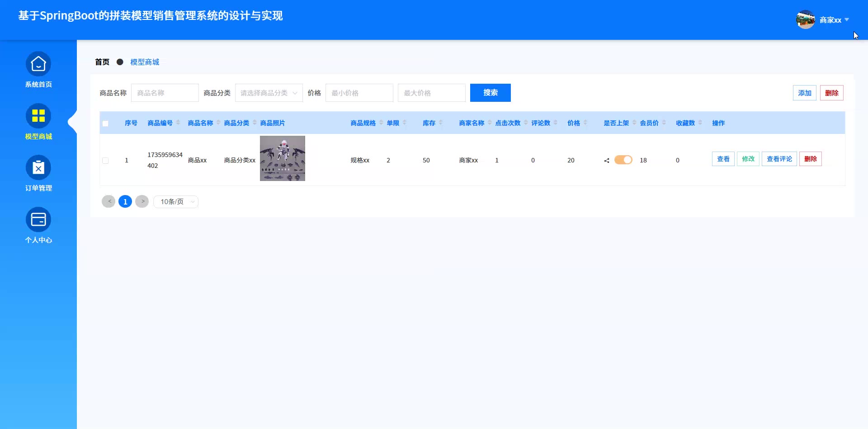Go to 首页 breadcrumb
This screenshot has width=868, height=429.
pyautogui.click(x=102, y=62)
